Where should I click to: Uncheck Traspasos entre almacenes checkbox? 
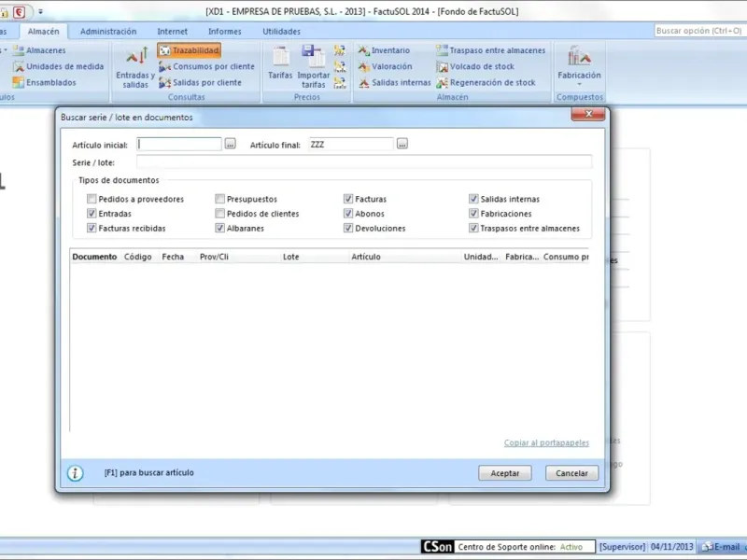click(x=473, y=228)
